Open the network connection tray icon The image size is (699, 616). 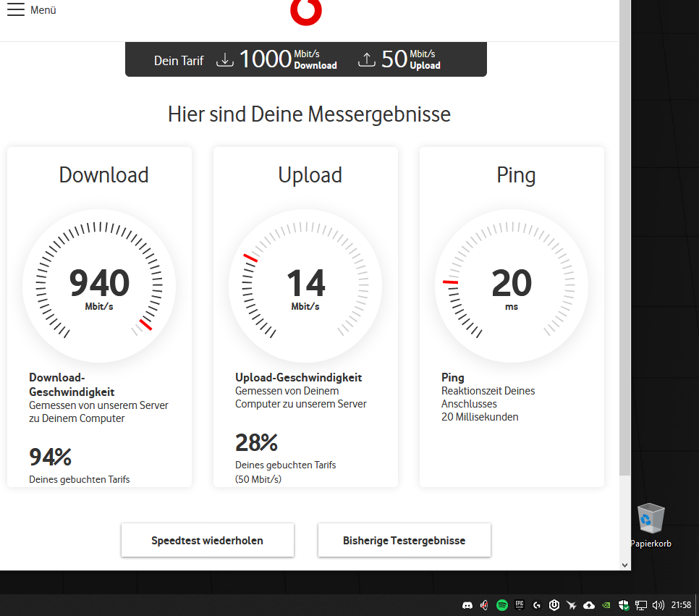pyautogui.click(x=641, y=605)
